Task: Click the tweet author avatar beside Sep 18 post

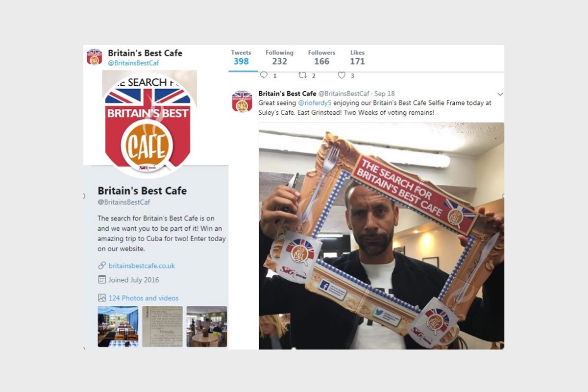Action: 242,101
